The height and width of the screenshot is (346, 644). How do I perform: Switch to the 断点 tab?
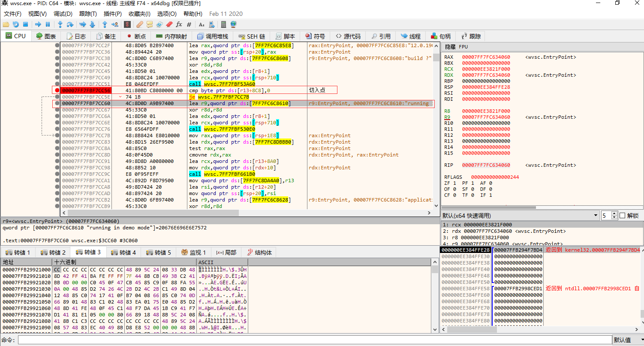[x=136, y=36]
